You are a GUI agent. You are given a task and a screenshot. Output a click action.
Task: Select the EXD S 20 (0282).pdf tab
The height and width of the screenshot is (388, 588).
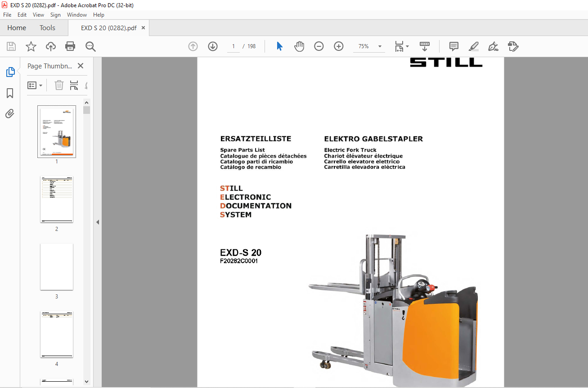[x=108, y=28]
